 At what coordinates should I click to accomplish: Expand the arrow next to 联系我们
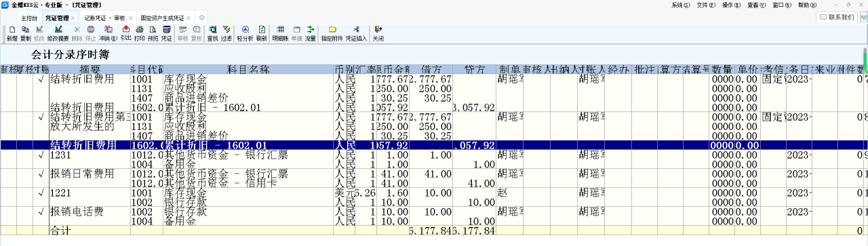pos(863,17)
